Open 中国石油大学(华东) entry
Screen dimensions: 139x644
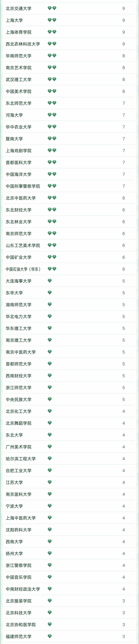tap(23, 269)
